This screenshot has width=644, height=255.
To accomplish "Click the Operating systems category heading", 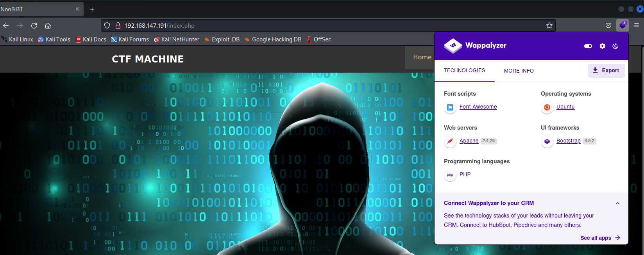I will point(566,94).
